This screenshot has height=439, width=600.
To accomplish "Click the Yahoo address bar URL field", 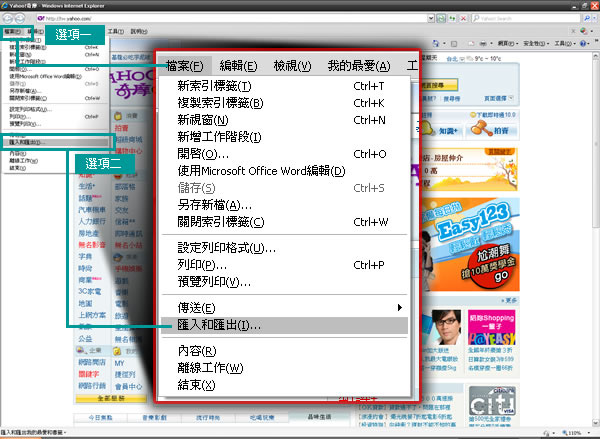I will coord(232,18).
